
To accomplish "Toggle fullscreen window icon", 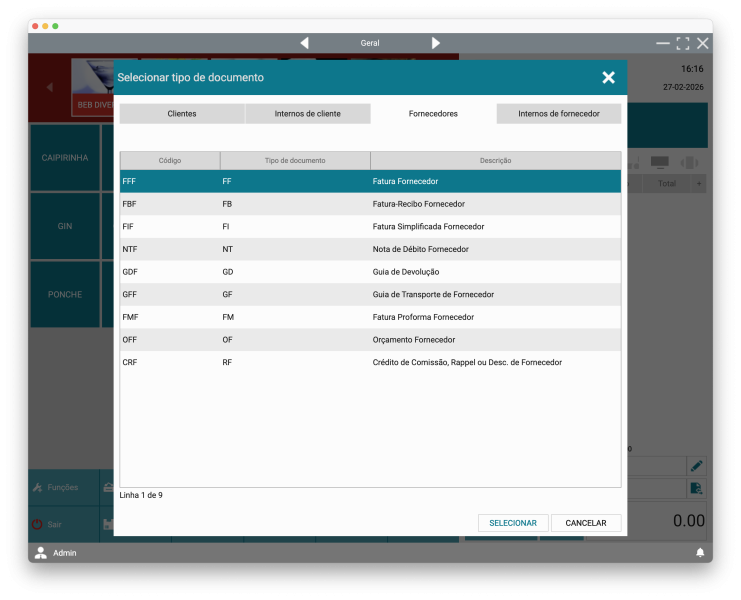I will tap(683, 43).
